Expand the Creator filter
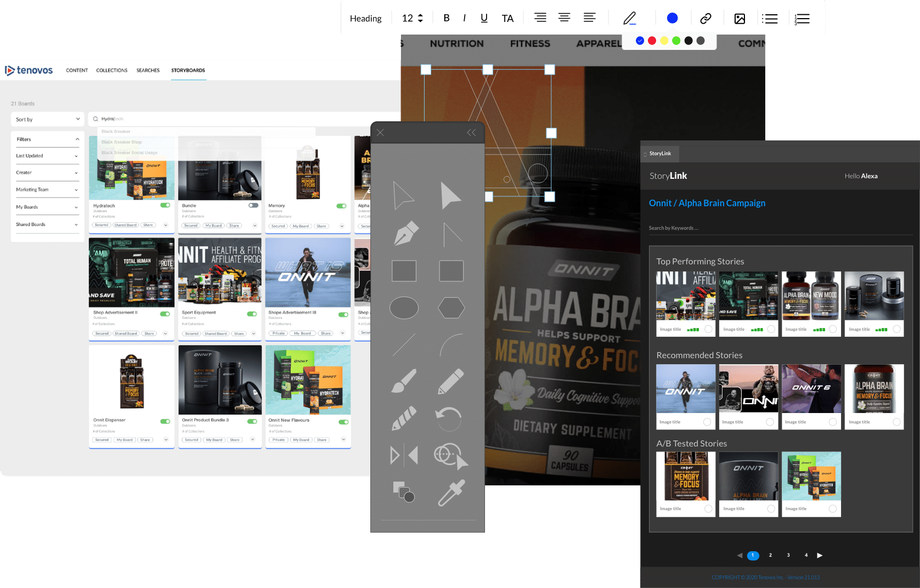Viewport: 920px width, 588px height. point(47,173)
